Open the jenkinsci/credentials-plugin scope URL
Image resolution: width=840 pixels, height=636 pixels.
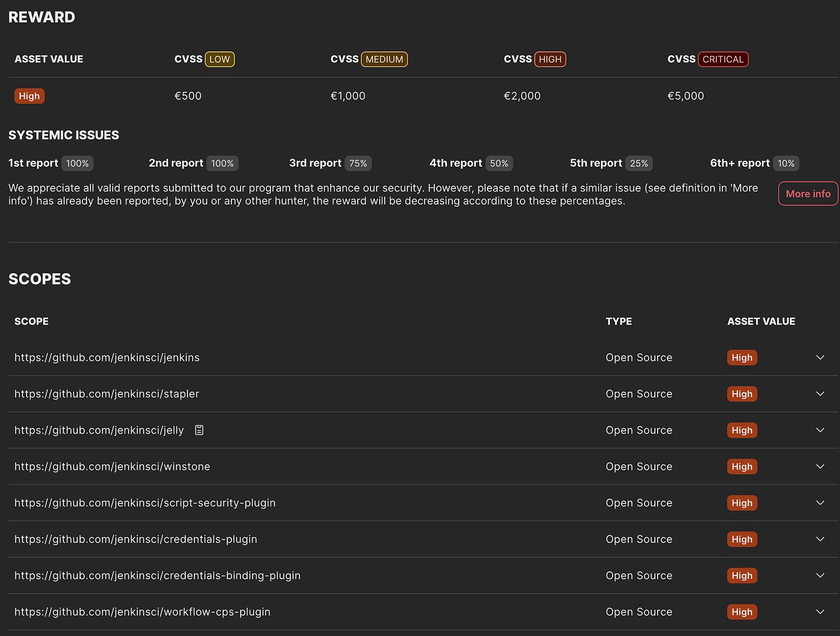coord(136,539)
